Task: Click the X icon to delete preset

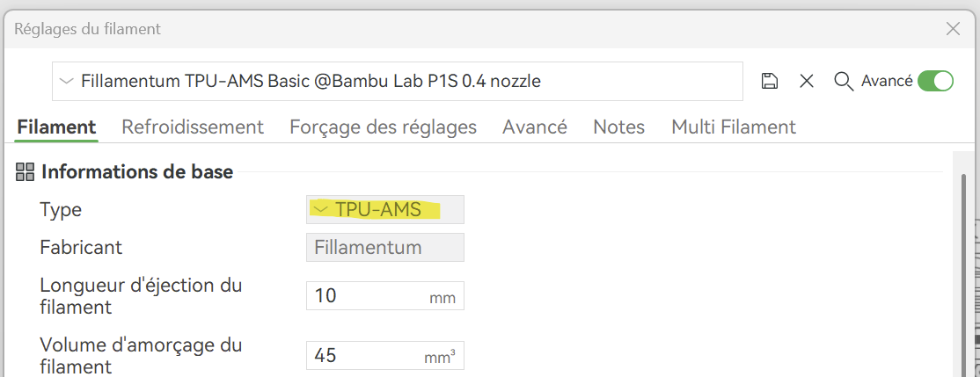Action: (x=807, y=81)
